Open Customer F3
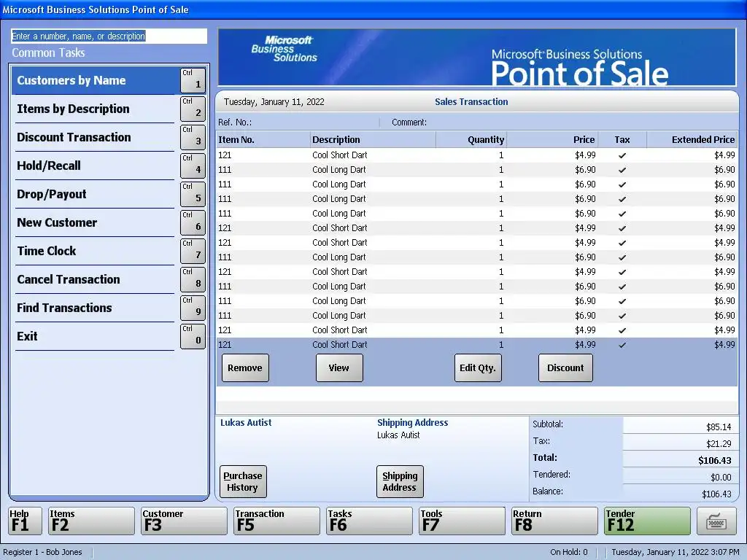This screenshot has height=560, width=747. point(184,521)
